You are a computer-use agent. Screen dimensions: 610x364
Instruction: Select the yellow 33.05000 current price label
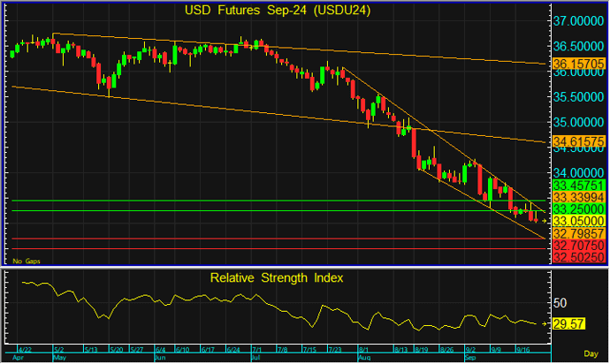click(578, 220)
